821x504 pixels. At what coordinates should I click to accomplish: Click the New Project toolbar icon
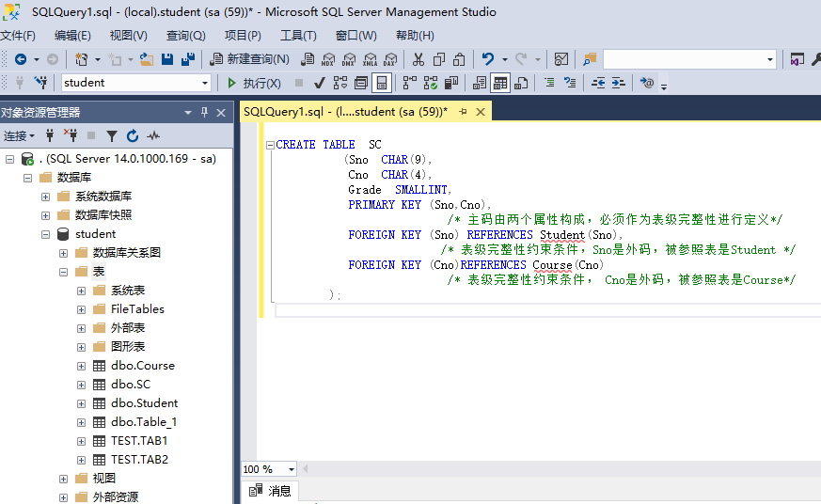pyautogui.click(x=81, y=59)
